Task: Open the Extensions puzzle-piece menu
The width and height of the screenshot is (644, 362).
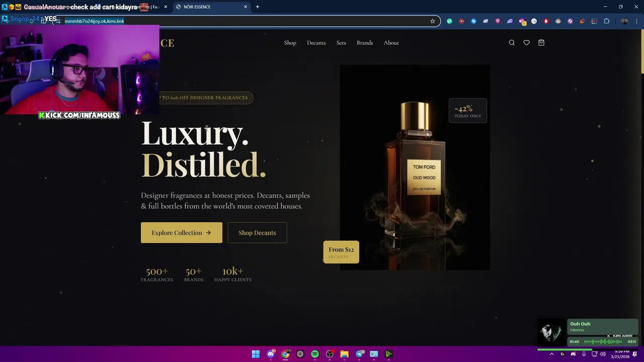Action: click(606, 21)
